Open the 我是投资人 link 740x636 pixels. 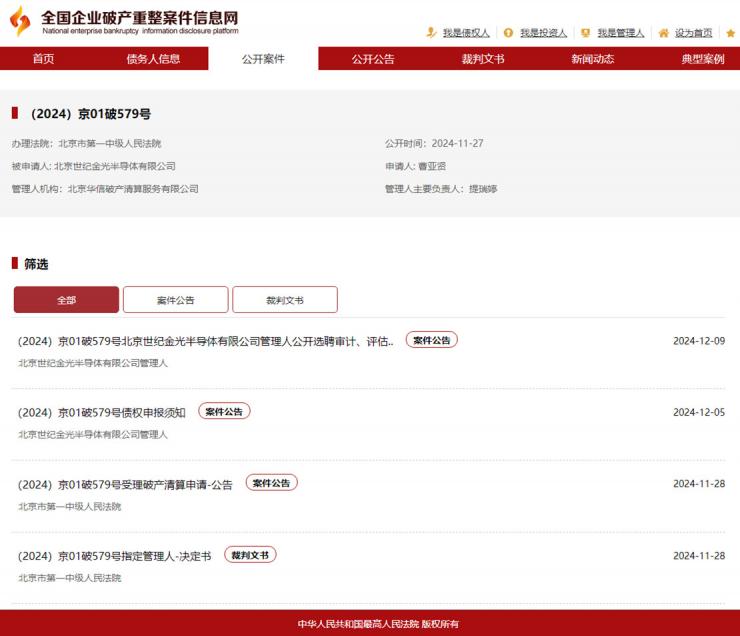coord(543,33)
